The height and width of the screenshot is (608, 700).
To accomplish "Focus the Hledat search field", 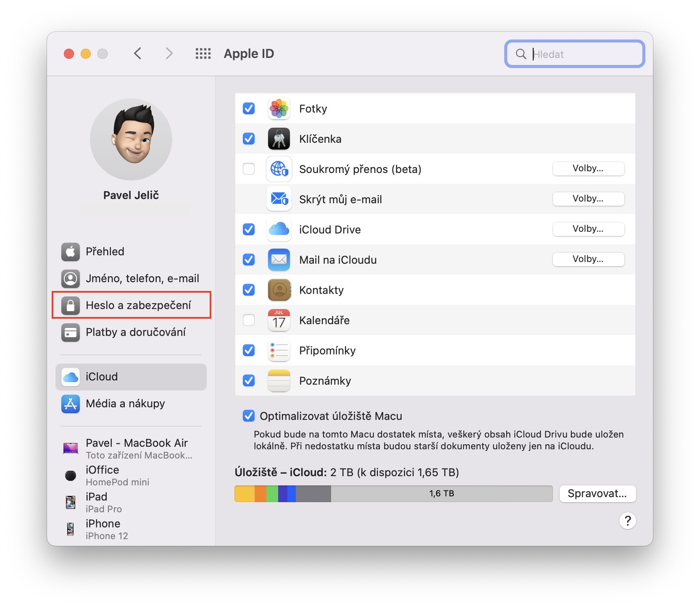I will click(575, 54).
